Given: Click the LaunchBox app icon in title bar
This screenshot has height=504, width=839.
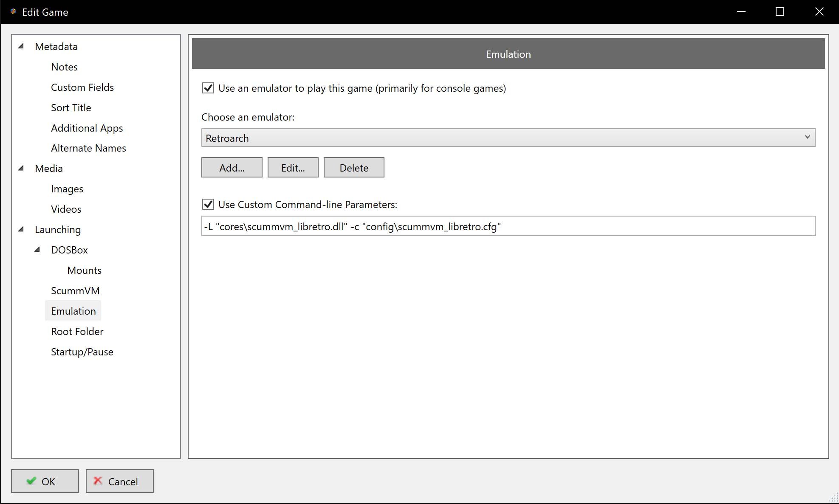Looking at the screenshot, I should click(x=13, y=12).
